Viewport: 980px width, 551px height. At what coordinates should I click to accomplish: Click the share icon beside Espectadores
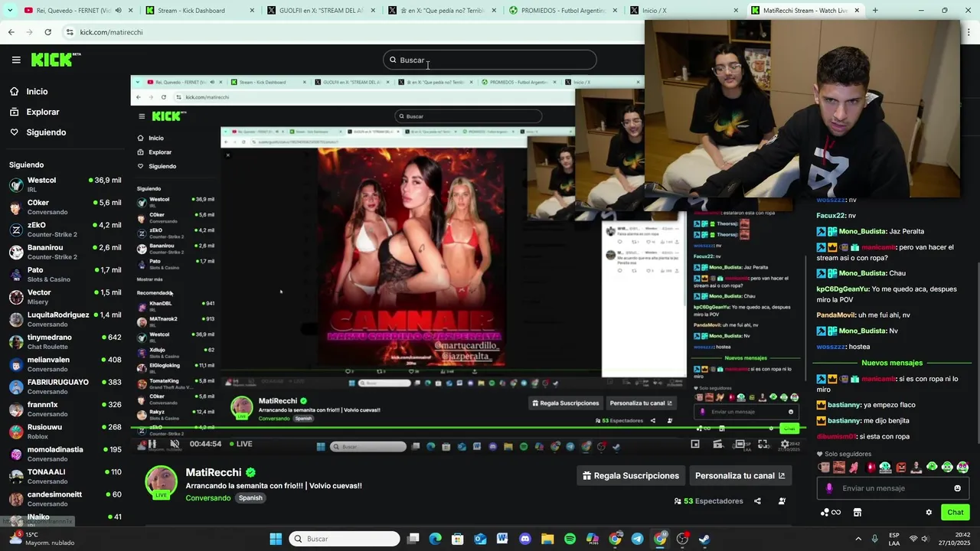[757, 501]
